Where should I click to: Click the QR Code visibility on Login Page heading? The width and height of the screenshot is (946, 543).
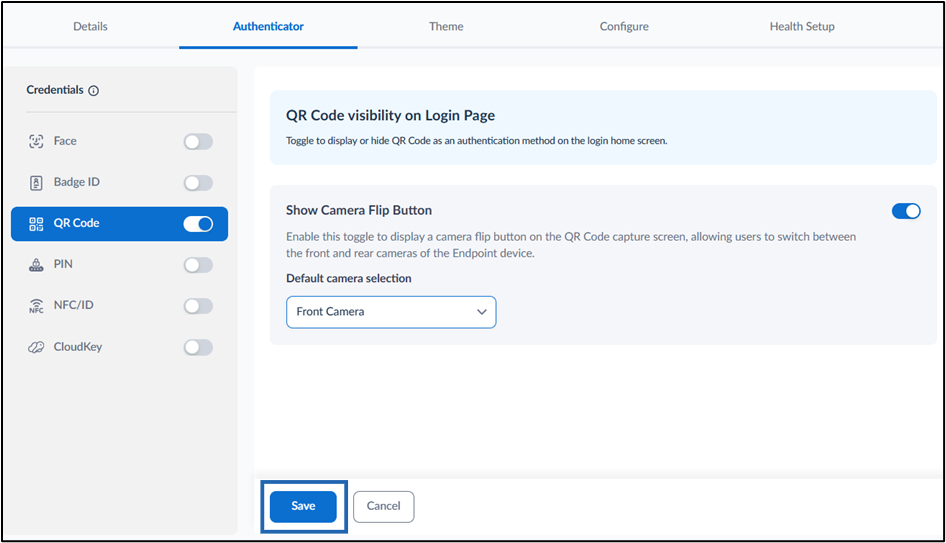click(x=390, y=115)
